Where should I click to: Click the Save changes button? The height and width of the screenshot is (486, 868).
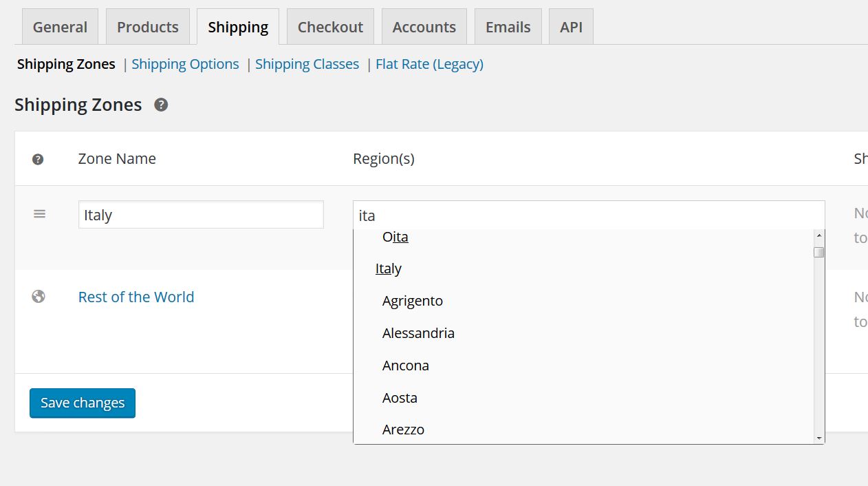coord(83,403)
